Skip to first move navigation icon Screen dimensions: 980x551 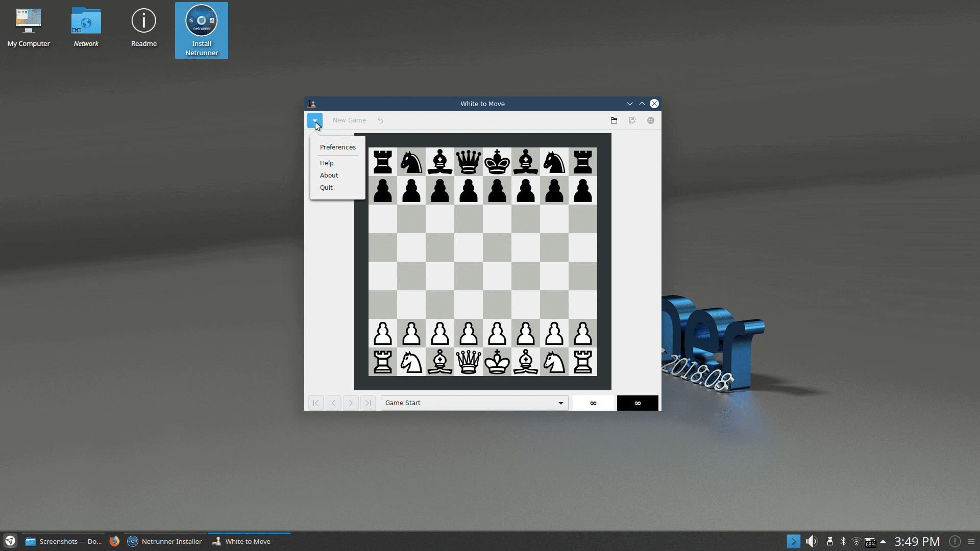[315, 403]
